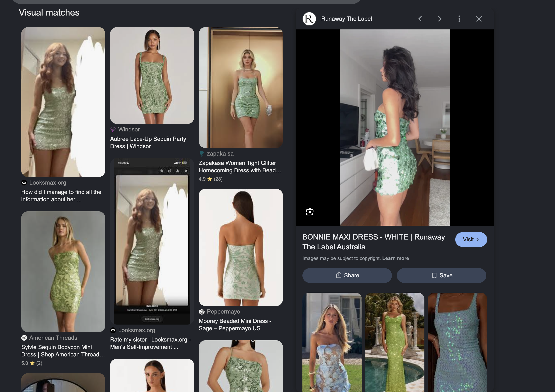Visit the Bonnie Maxi Dress page
Viewport: 555px width, 392px height.
[471, 239]
